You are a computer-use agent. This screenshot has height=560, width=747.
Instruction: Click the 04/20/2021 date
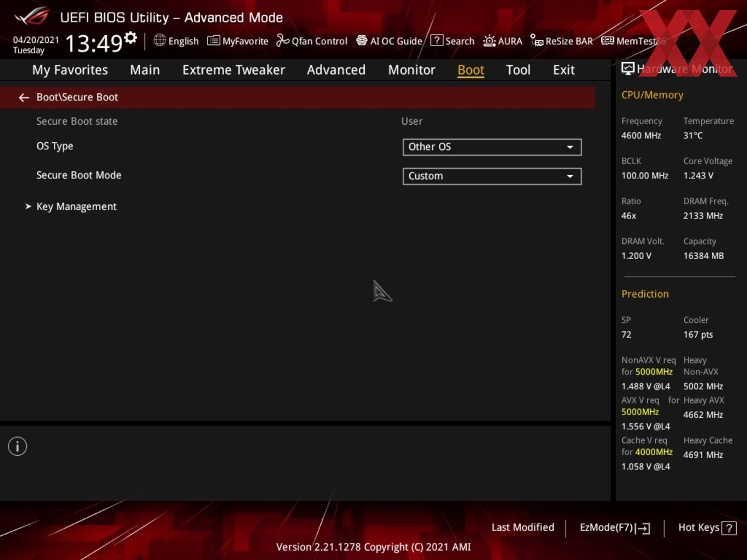36,40
